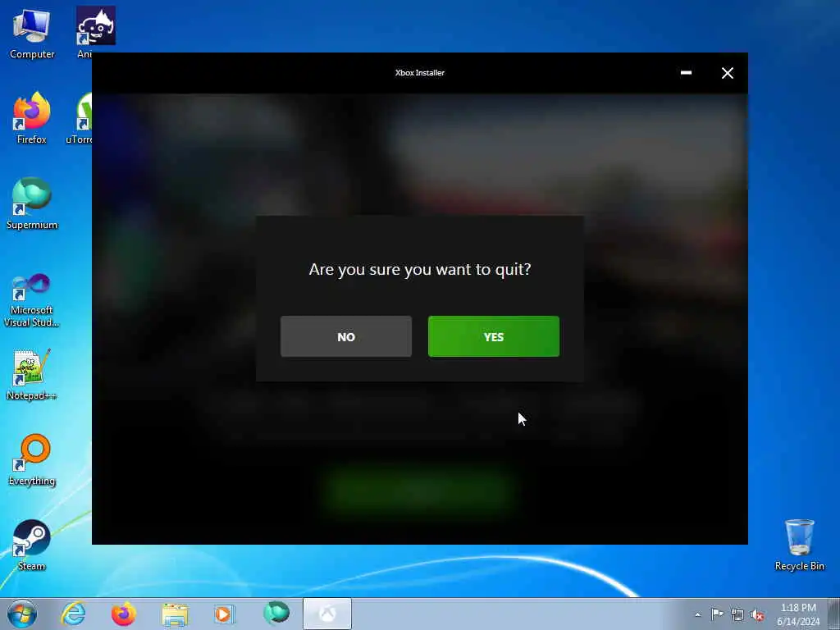This screenshot has width=840, height=630.
Task: Open the muted volume tray icon
Action: click(x=757, y=615)
